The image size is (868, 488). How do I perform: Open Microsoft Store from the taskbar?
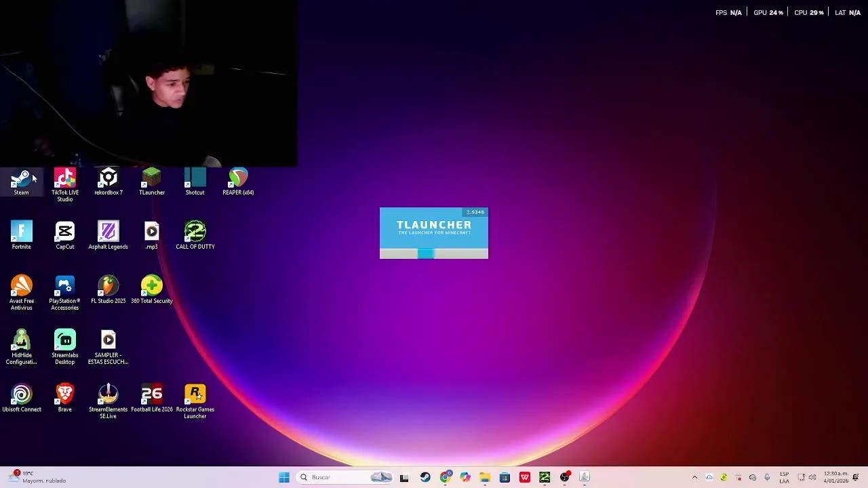(505, 477)
